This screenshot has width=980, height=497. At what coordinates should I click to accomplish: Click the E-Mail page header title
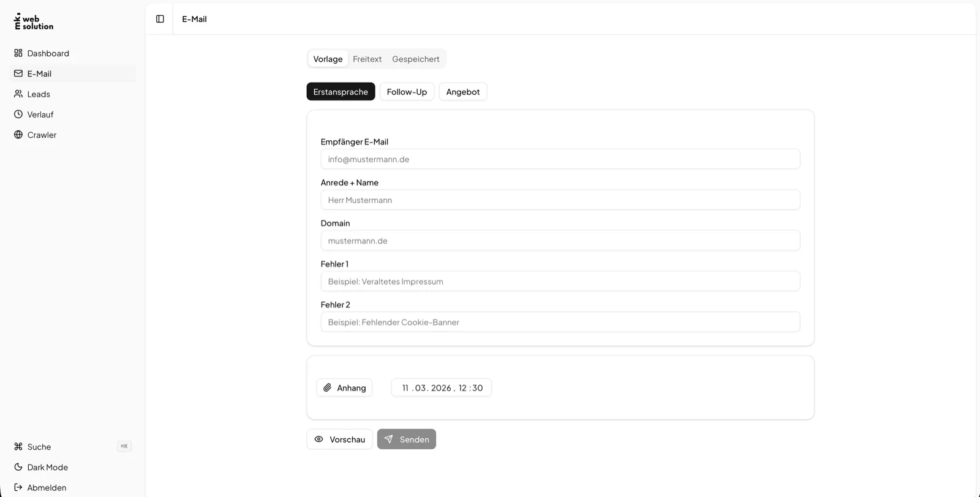click(x=194, y=19)
